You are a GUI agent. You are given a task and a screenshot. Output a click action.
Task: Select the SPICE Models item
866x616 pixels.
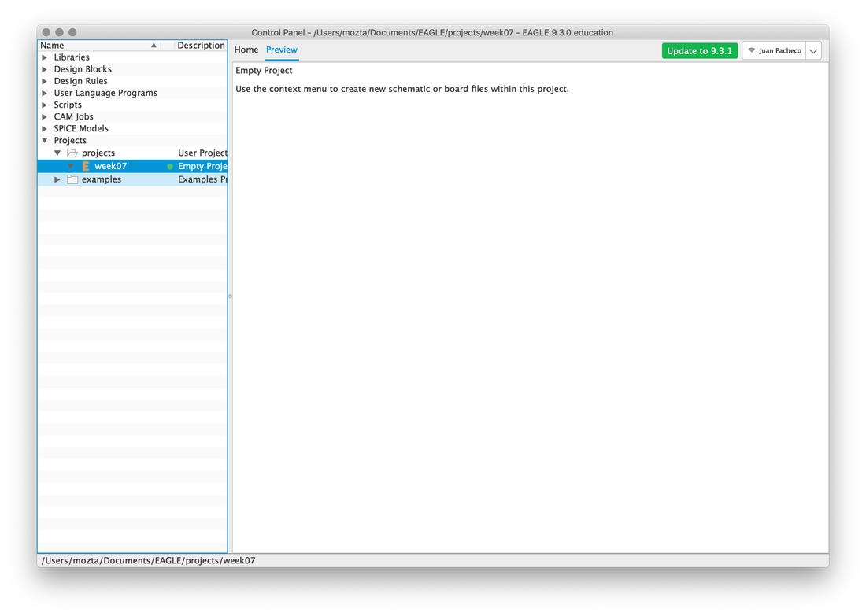(x=81, y=128)
